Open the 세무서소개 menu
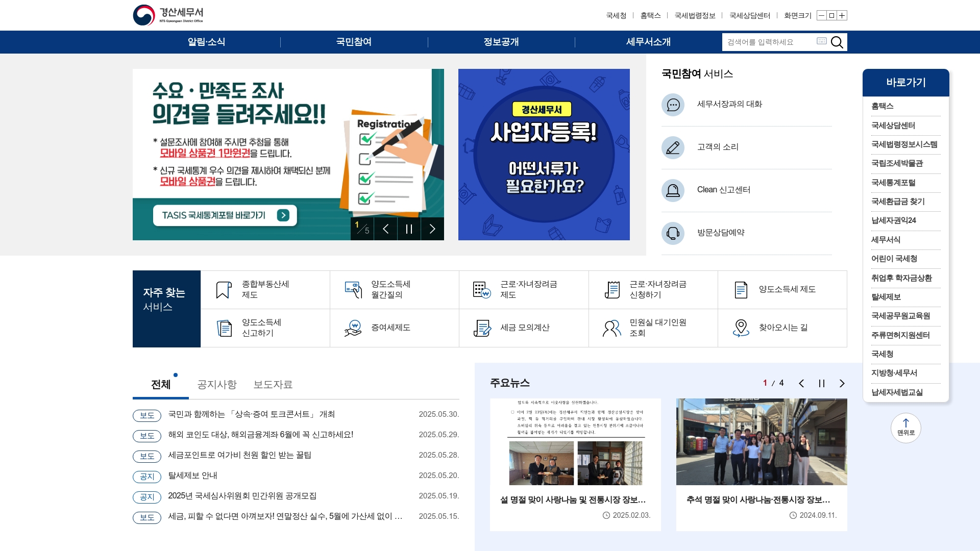Screen dimensions: 980x551 click(648, 42)
